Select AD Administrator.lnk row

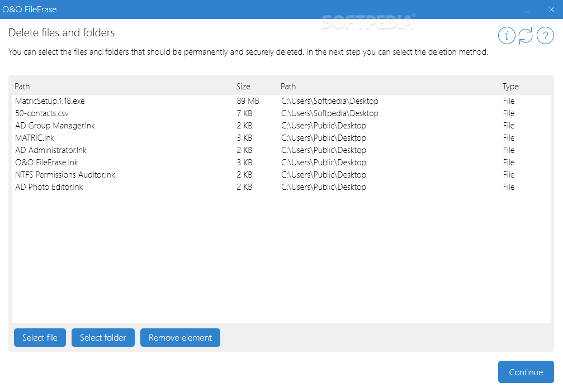coord(281,150)
